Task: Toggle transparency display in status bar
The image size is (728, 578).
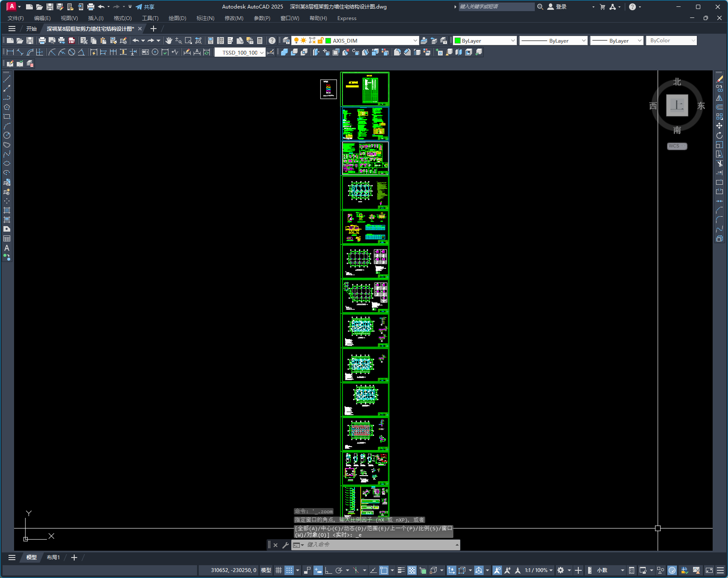Action: 412,570
